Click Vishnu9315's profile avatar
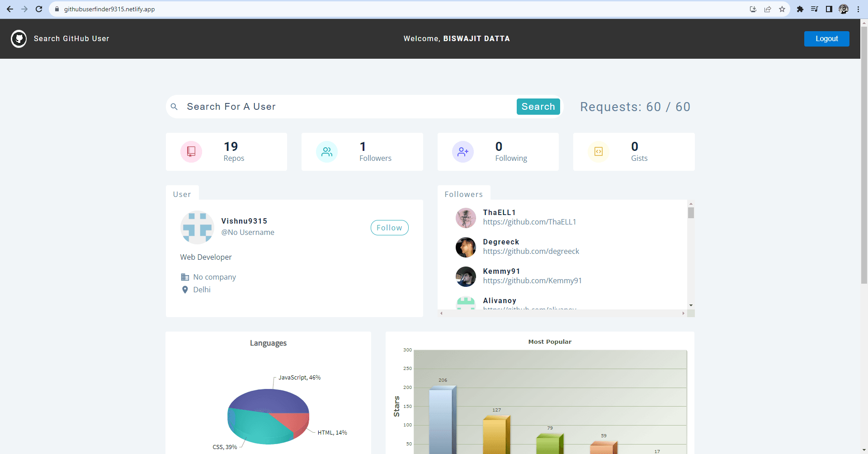 point(197,227)
